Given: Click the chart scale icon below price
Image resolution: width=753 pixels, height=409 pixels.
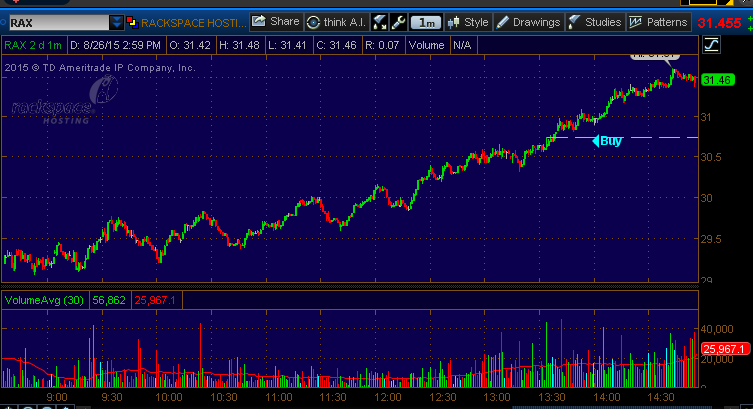Looking at the screenshot, I should [711, 44].
